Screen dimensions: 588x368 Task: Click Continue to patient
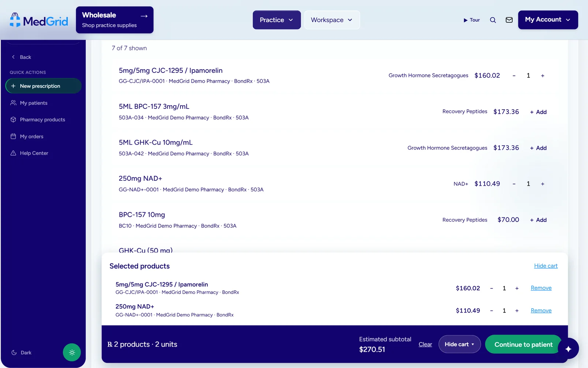523,344
